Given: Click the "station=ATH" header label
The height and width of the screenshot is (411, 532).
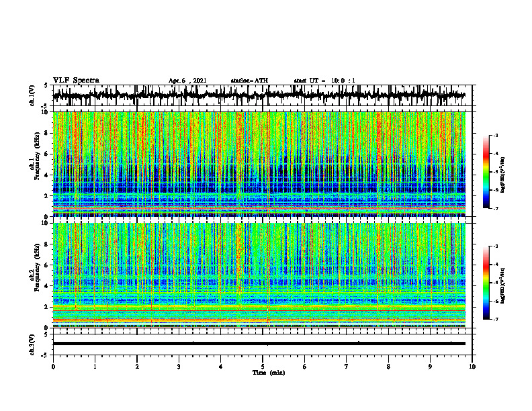Looking at the screenshot, I should click(x=249, y=81).
